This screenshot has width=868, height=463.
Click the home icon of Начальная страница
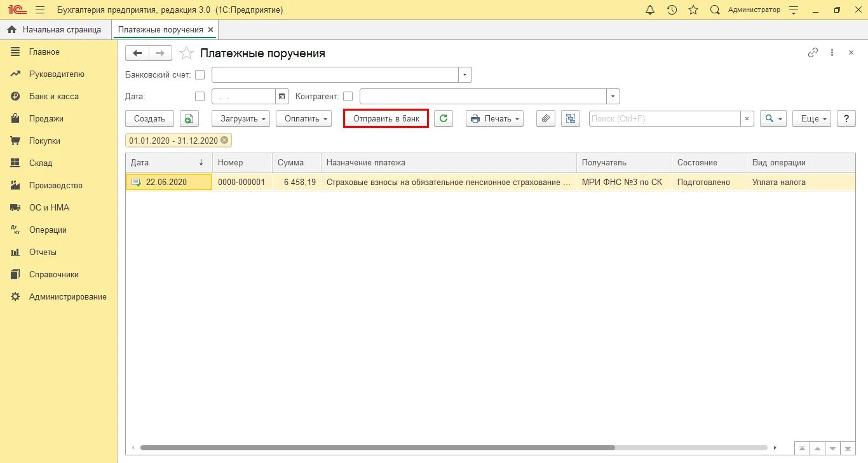point(11,30)
